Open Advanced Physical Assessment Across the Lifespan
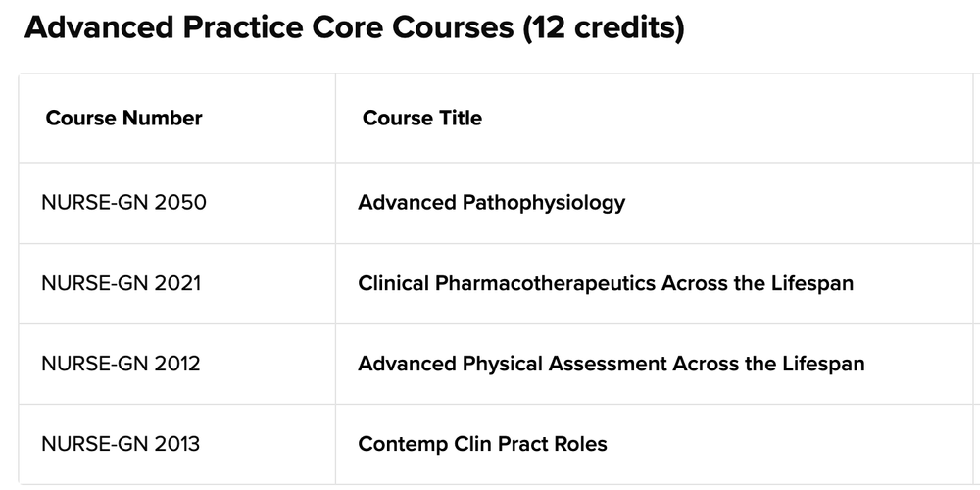The height and width of the screenshot is (490, 980). (612, 364)
